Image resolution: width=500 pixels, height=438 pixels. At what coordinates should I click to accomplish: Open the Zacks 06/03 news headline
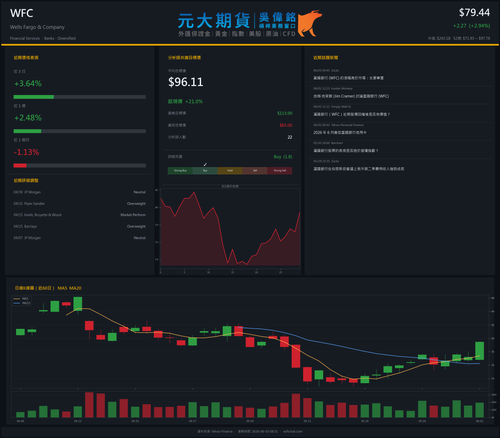point(348,78)
